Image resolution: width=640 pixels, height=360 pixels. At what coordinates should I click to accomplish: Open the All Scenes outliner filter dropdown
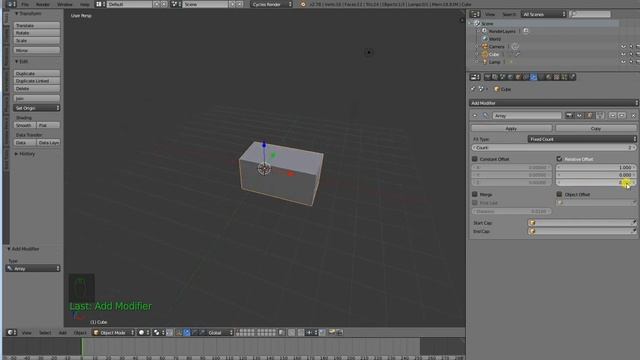click(544, 14)
